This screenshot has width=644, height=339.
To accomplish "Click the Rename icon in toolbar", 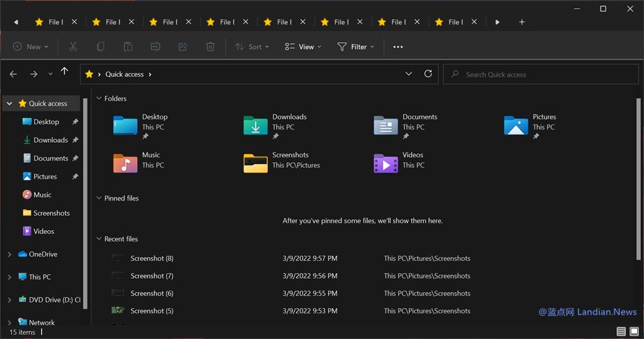I will pos(155,47).
